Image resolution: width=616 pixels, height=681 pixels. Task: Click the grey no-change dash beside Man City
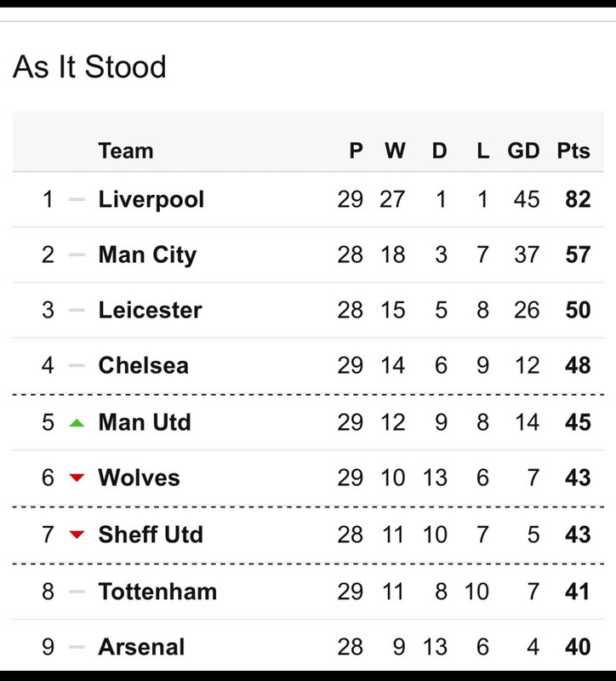(77, 255)
